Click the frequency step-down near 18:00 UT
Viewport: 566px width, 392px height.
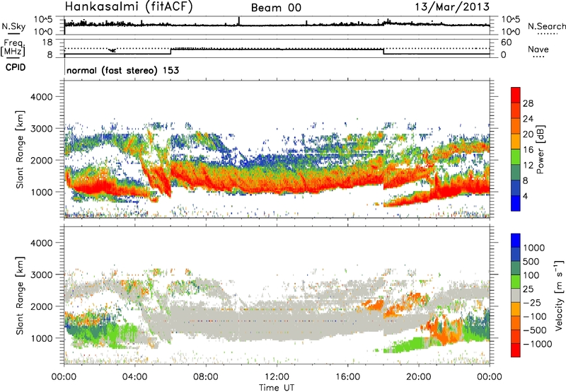(383, 52)
